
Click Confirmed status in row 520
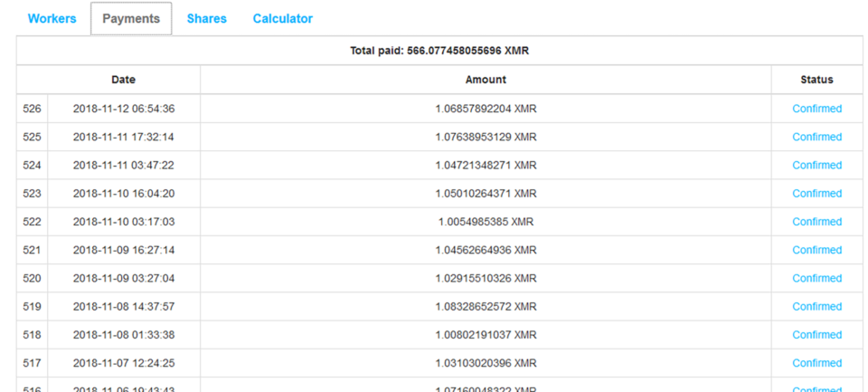[x=816, y=278]
